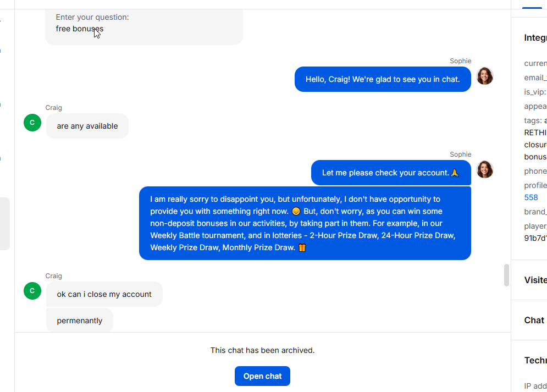Click Craig's green avatar next to 'are any available'

(32, 123)
